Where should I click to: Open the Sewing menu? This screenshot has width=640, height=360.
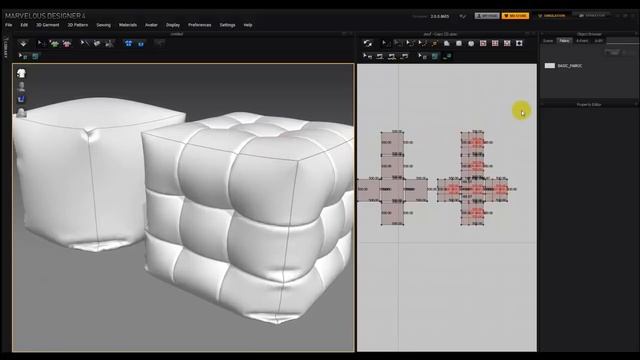(103, 25)
